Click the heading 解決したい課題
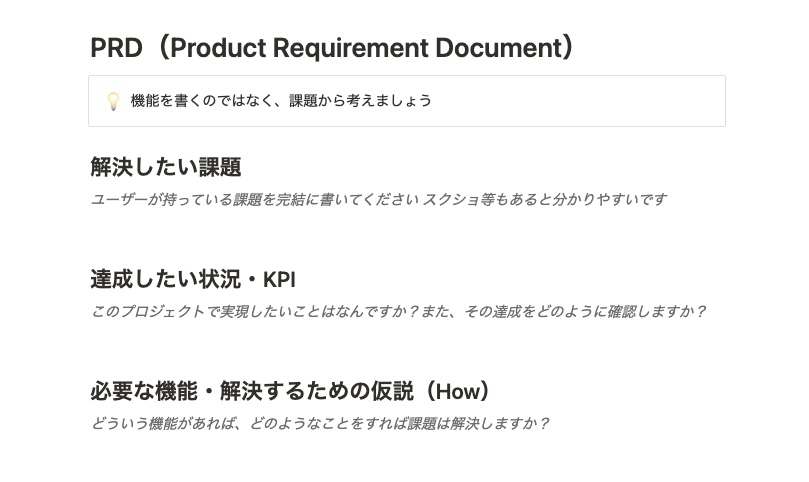This screenshot has width=809, height=482. pyautogui.click(x=166, y=167)
